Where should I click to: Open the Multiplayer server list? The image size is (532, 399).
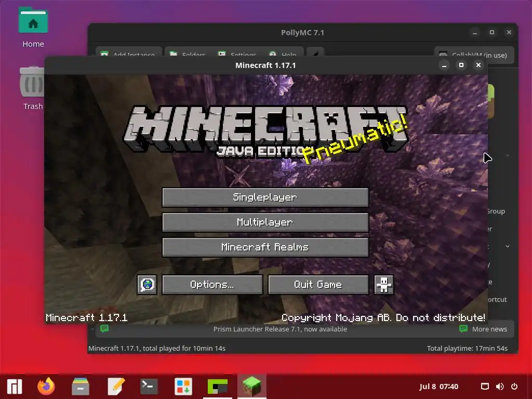tap(265, 222)
